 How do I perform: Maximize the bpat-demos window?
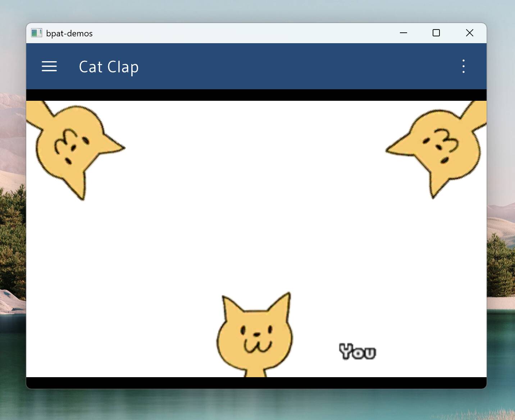[x=436, y=33]
